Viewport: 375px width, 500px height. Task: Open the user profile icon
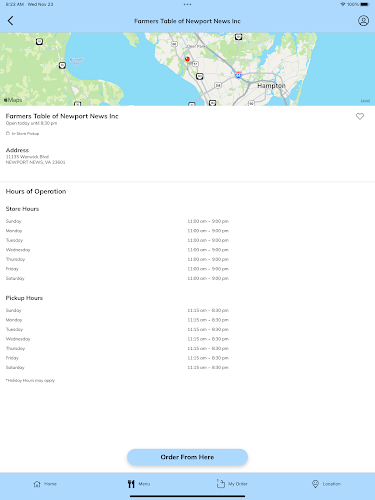point(363,21)
